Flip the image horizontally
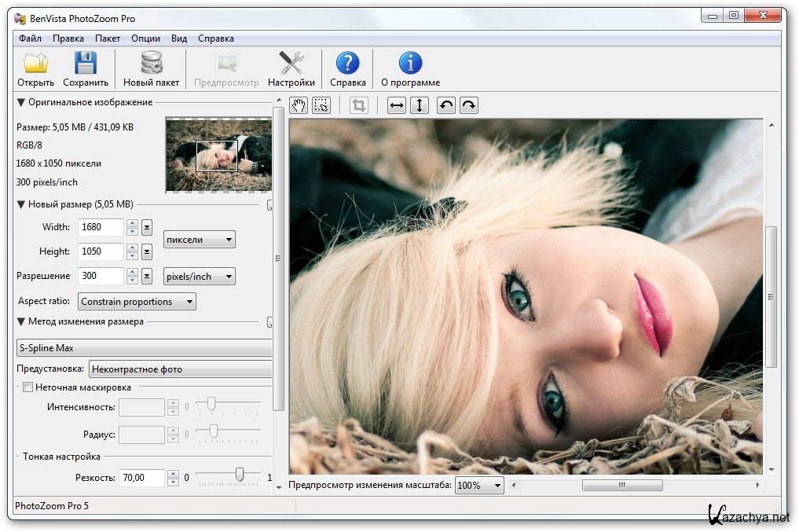799x532 pixels. (397, 105)
